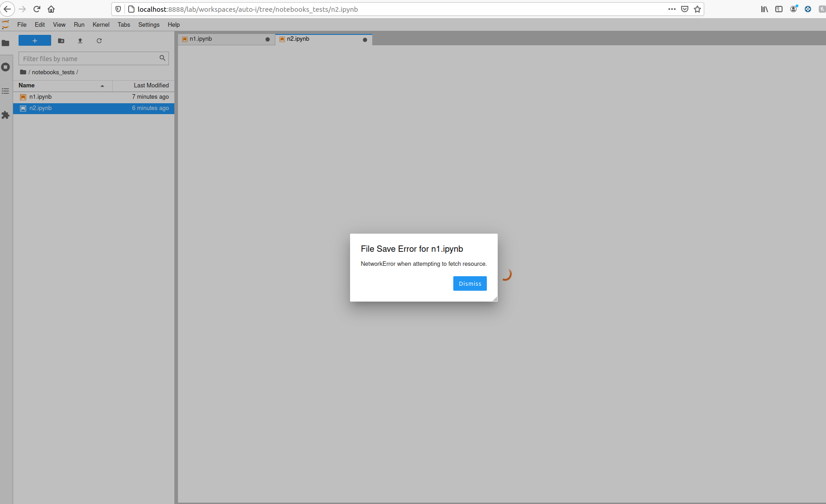The width and height of the screenshot is (826, 504).
Task: Open the table of contents panel
Action: [6, 91]
